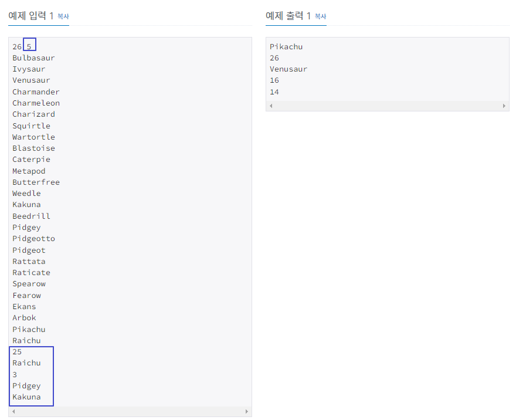Select the Pidgeot line

click(x=29, y=250)
